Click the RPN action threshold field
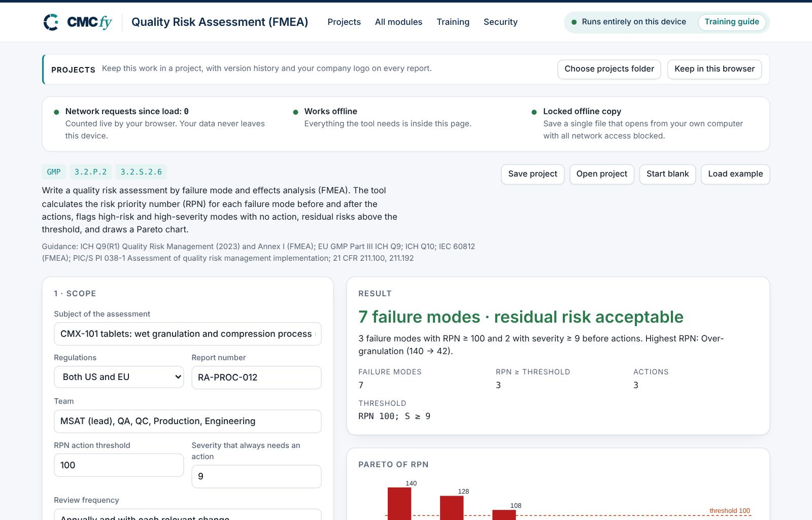The width and height of the screenshot is (812, 520). tap(119, 465)
